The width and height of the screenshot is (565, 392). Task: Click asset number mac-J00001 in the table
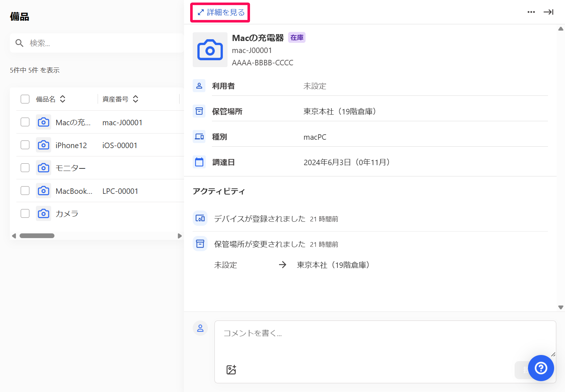click(122, 123)
